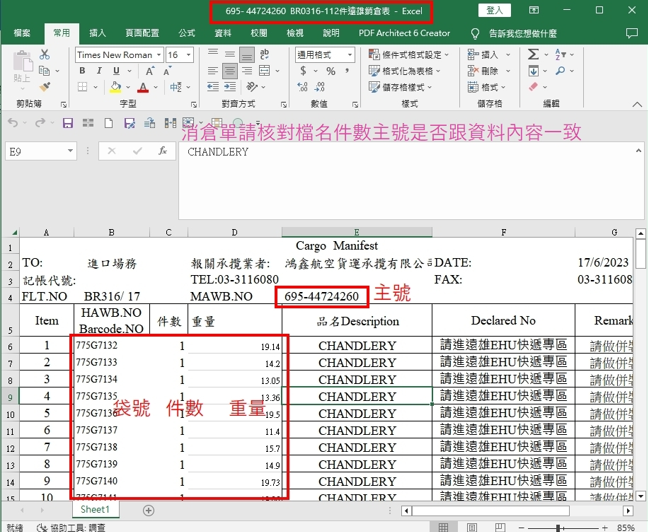
Task: Click the Save icon in quick access toolbar
Action: pos(68,124)
